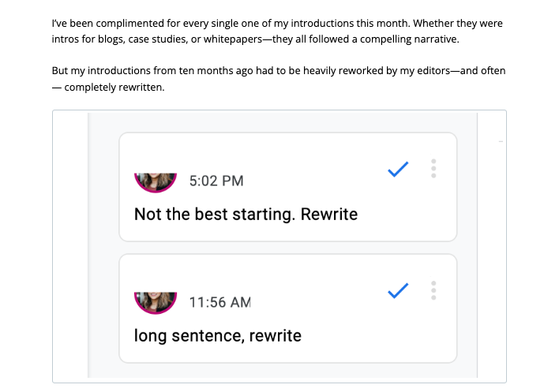Resolve the 11:56 AM comment with checkmark
This screenshot has width=559, height=392.
pyautogui.click(x=398, y=291)
